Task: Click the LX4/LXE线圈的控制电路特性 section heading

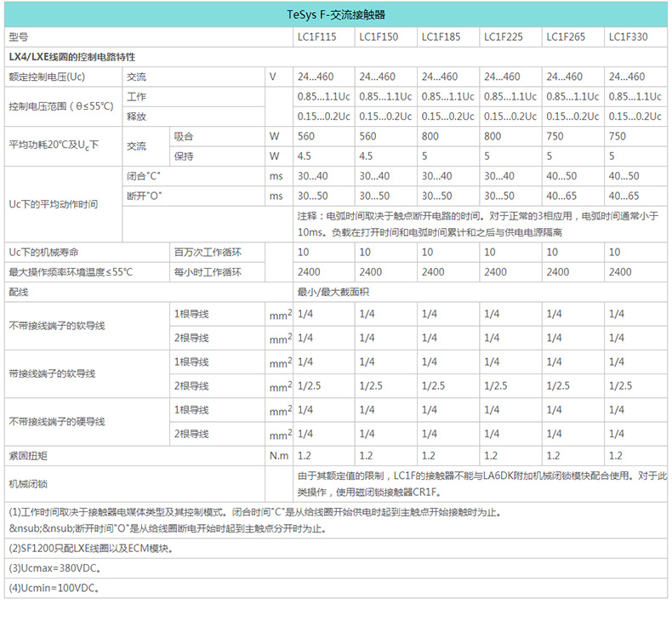Action: tap(71, 56)
